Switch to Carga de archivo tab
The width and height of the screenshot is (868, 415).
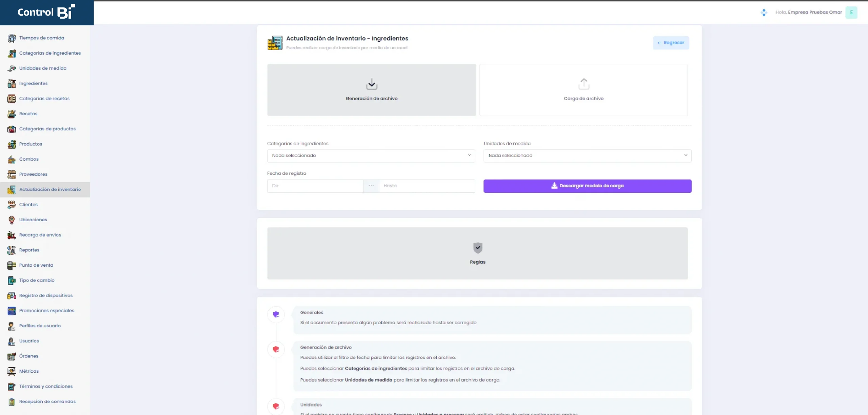click(584, 90)
